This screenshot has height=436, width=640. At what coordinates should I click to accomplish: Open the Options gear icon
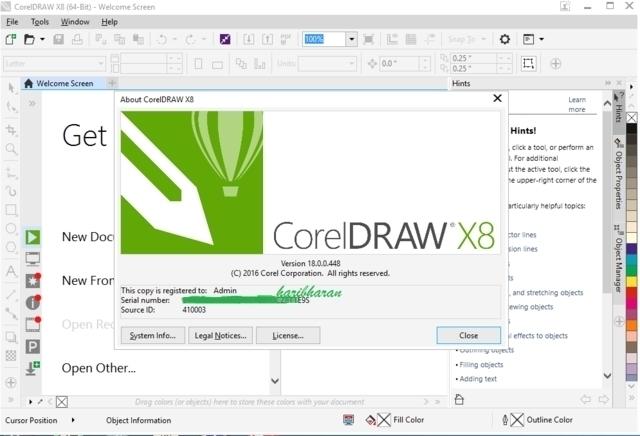(x=505, y=39)
